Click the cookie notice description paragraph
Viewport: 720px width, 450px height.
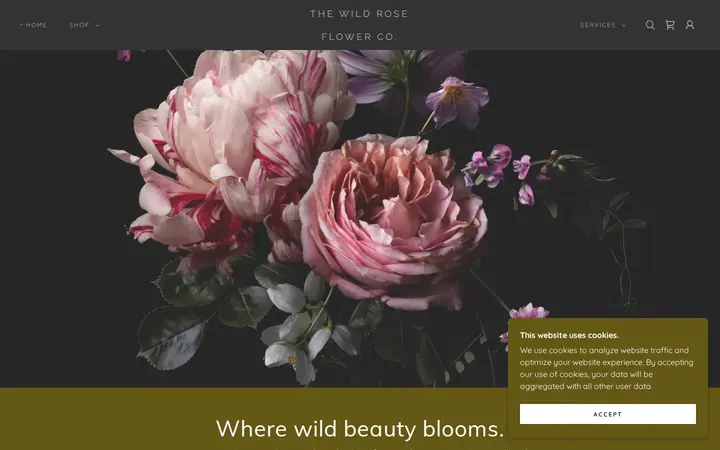pos(607,368)
